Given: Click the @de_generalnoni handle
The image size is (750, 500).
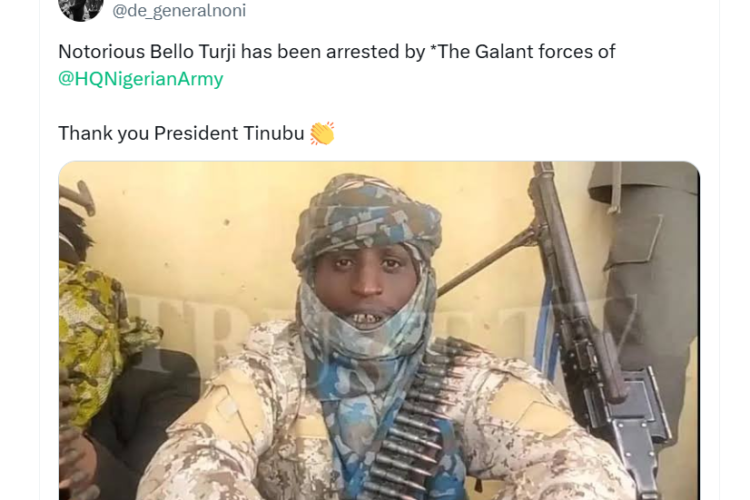Looking at the screenshot, I should pos(179,10).
